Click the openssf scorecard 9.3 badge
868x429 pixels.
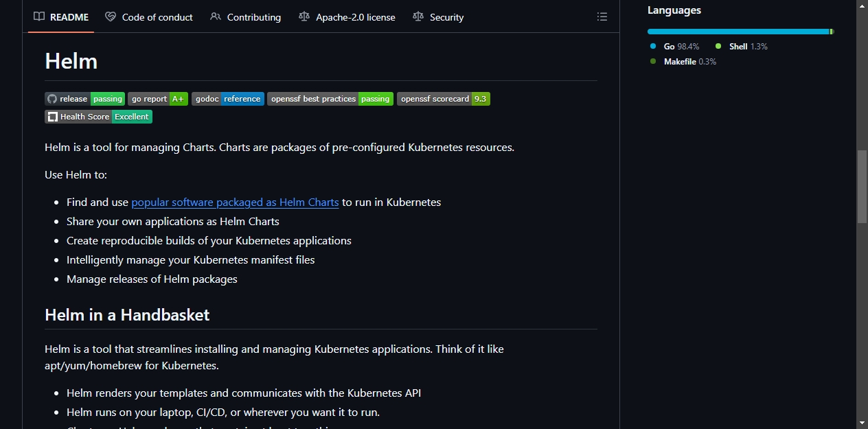coord(444,99)
